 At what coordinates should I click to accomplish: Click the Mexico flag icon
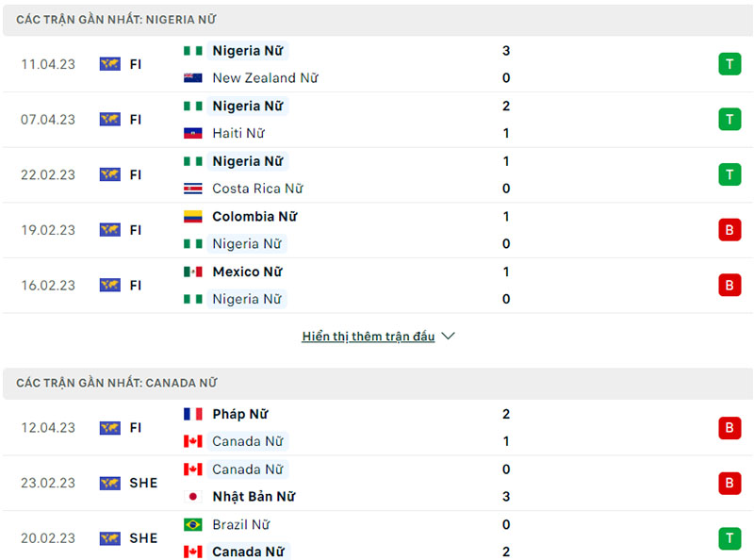click(193, 272)
